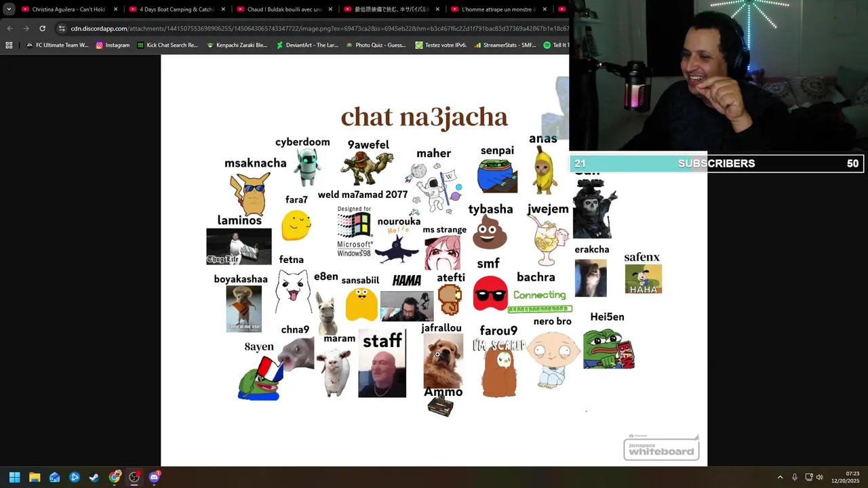
Task: Open OBS Studio from the taskbar
Action: pyautogui.click(x=134, y=477)
